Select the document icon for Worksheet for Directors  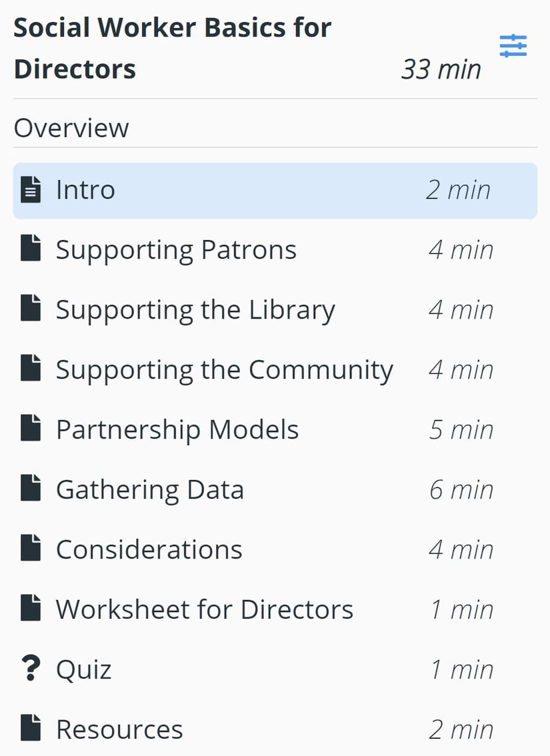coord(30,609)
